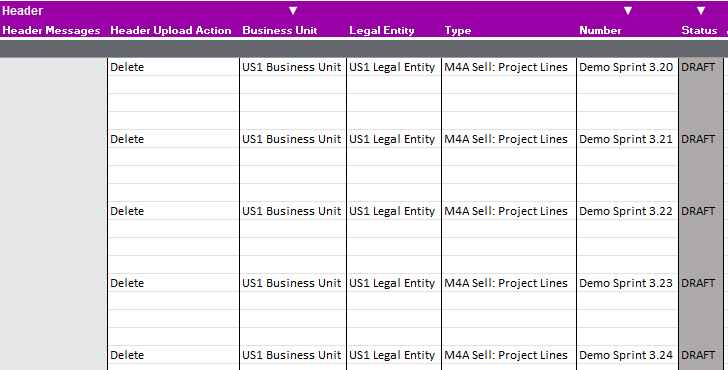Click DRAFT status of Demo Sprint 3.23
Screen dimensions: 728x370
point(698,283)
